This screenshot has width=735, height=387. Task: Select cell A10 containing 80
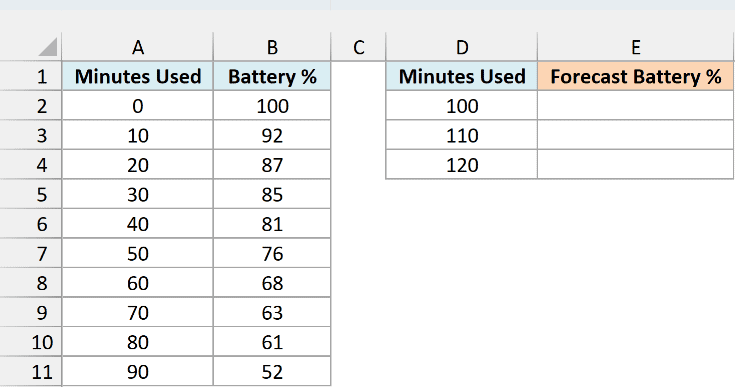click(x=137, y=342)
